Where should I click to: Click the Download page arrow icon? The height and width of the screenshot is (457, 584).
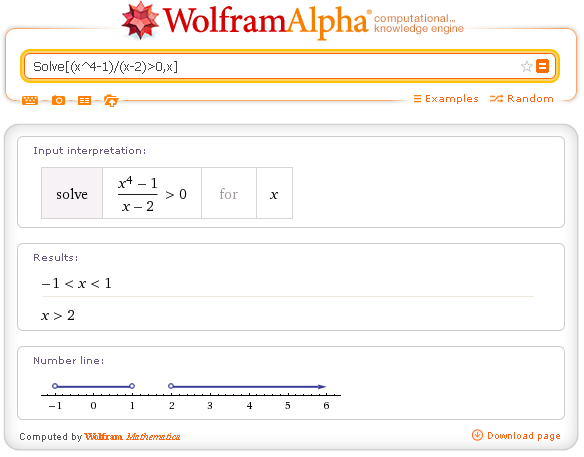tap(477, 435)
